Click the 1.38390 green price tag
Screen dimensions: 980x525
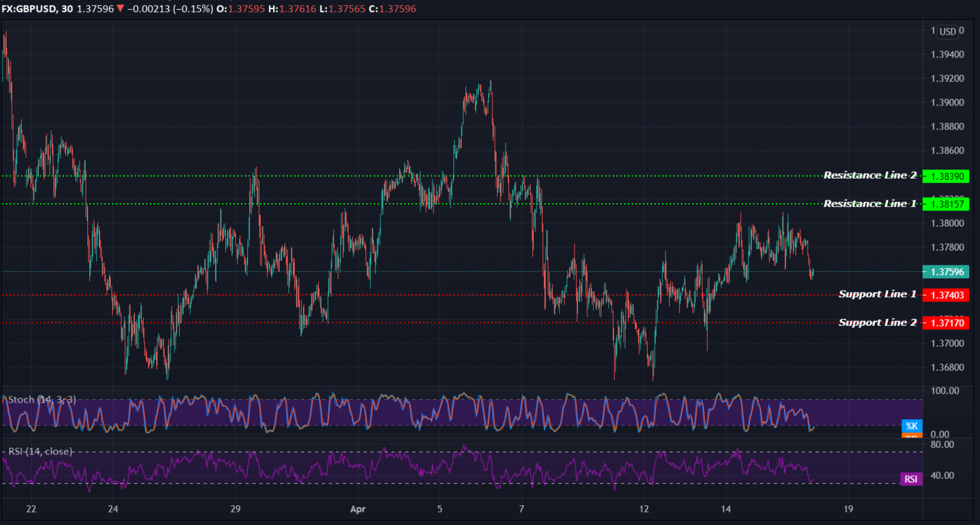[946, 176]
